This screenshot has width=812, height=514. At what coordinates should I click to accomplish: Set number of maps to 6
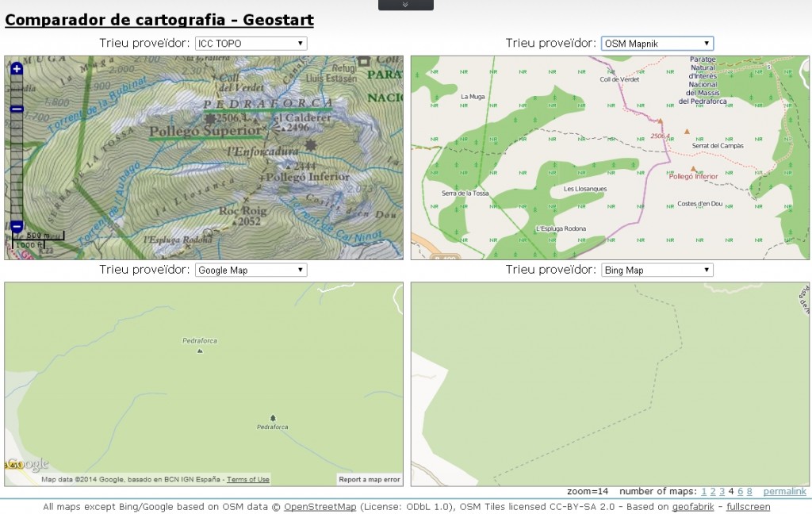(x=740, y=491)
